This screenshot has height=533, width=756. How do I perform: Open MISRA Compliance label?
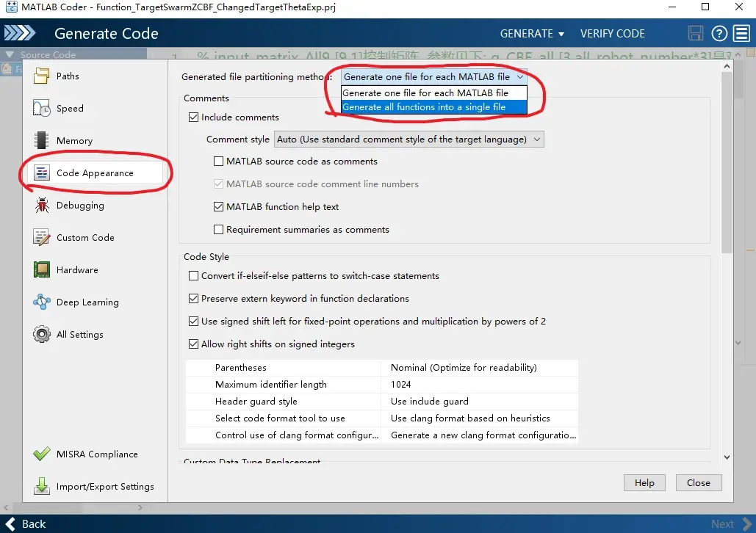pos(97,454)
